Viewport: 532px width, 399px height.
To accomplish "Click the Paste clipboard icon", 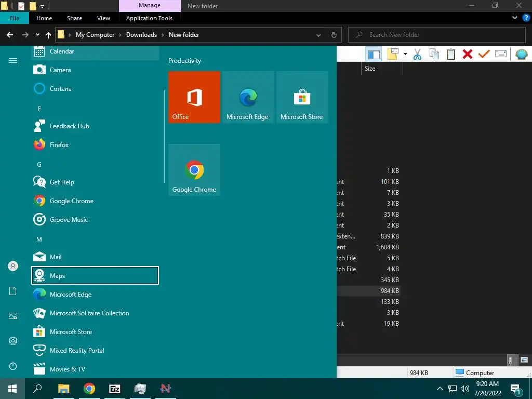I will click(451, 54).
